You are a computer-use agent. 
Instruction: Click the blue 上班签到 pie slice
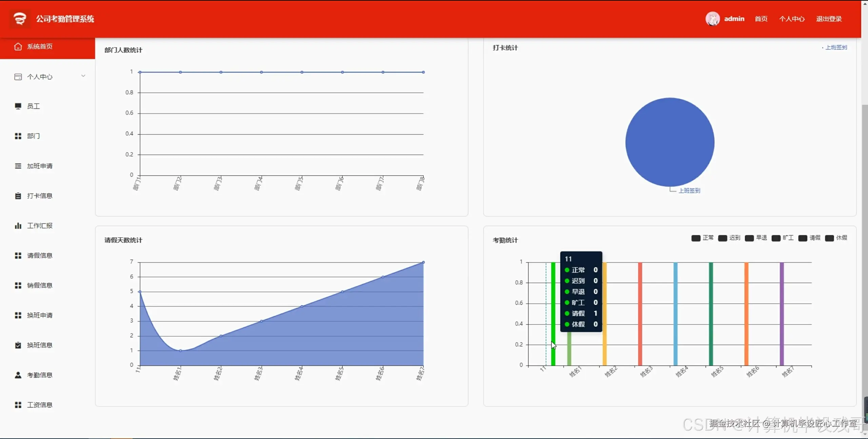(x=670, y=142)
